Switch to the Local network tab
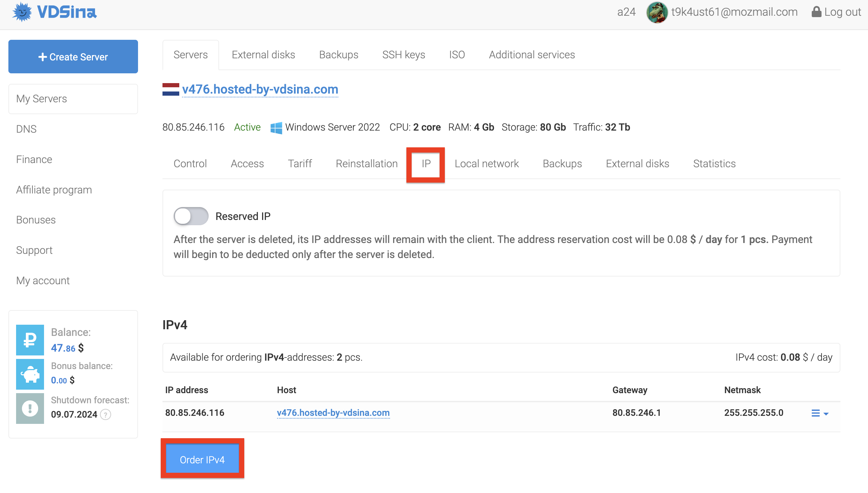This screenshot has height=493, width=868. click(x=486, y=164)
